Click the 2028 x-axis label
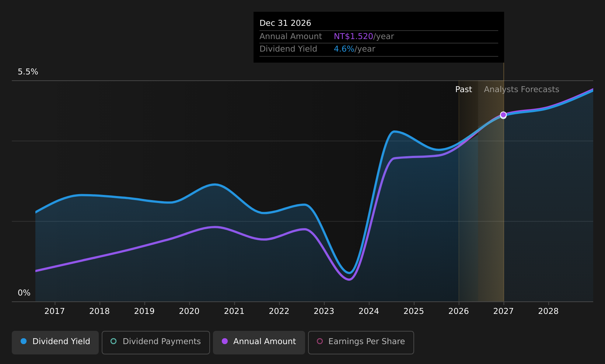Screen dimensions: 605x364 pyautogui.click(x=549, y=311)
